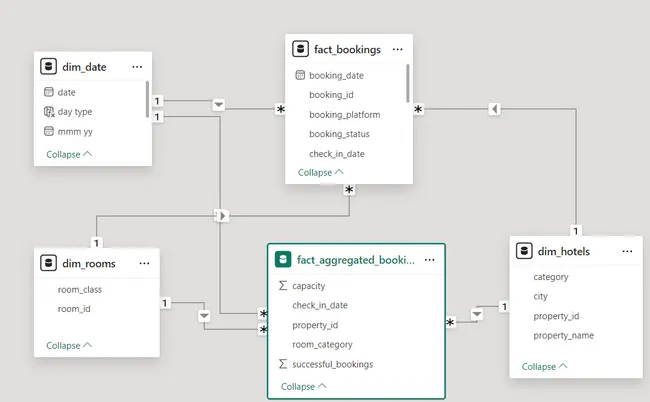Click the dim_hotels table database icon
The image size is (650, 402).
click(x=524, y=251)
